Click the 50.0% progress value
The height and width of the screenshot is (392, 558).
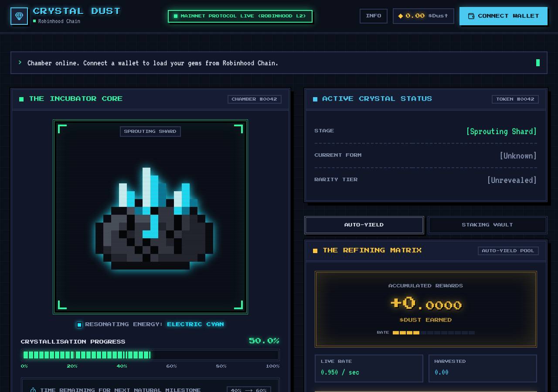pos(264,341)
